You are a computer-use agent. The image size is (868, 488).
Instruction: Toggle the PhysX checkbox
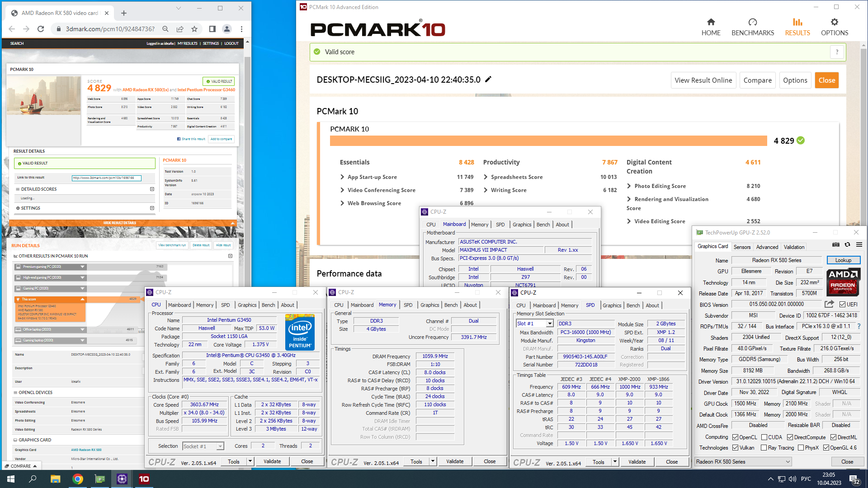[x=801, y=448]
